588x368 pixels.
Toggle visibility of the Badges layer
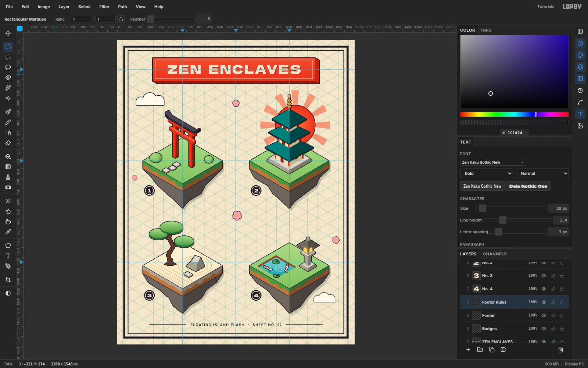point(544,329)
